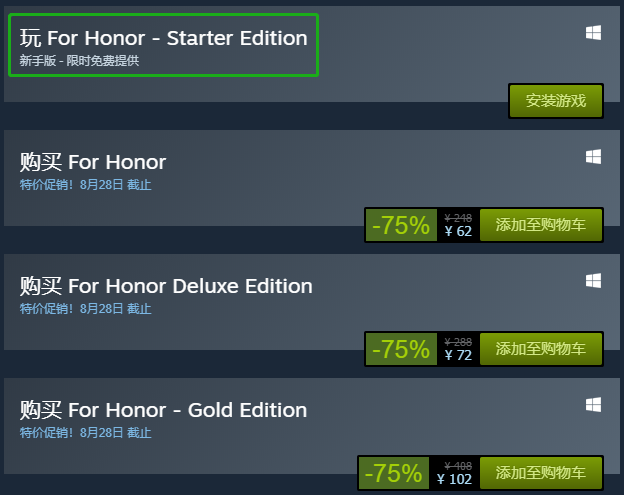Click For Honor Gold Edition title
This screenshot has width=624, height=495.
tap(163, 410)
